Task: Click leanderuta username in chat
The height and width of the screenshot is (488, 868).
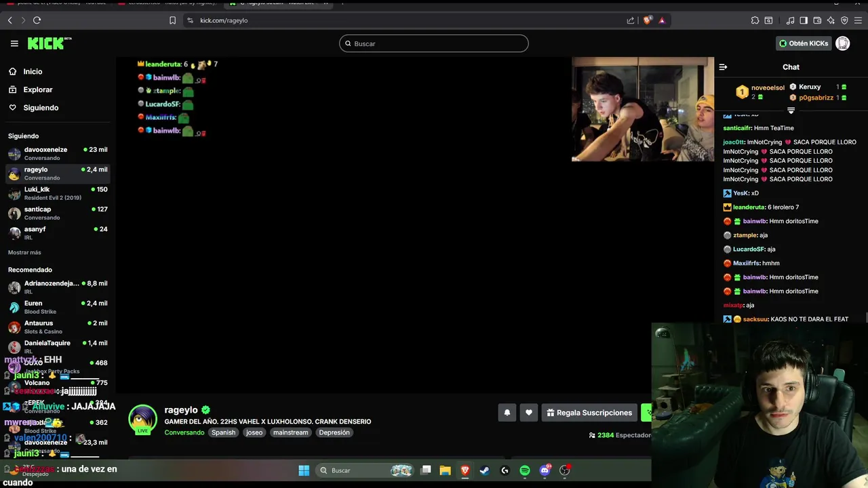Action: (749, 207)
